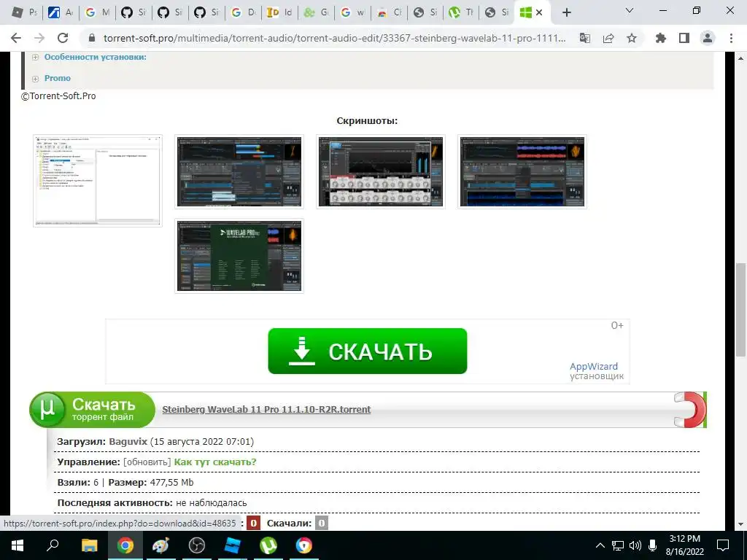Open the Windows Start menu
747x560 pixels.
(17, 545)
